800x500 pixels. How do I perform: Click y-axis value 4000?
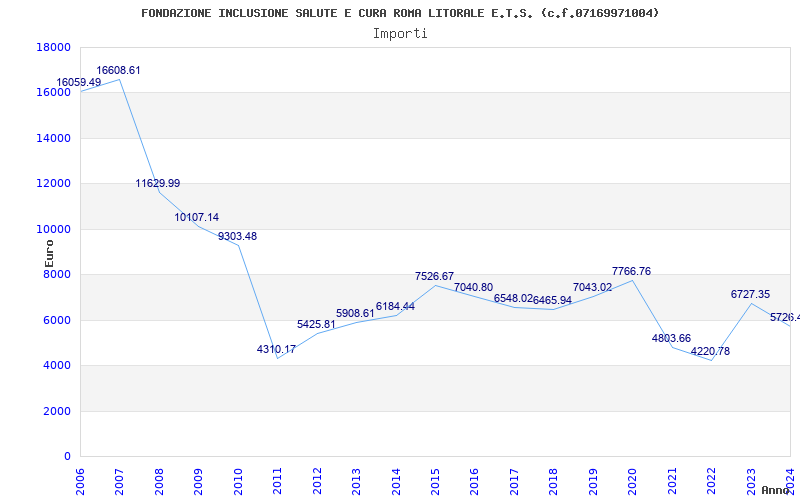coord(57,366)
